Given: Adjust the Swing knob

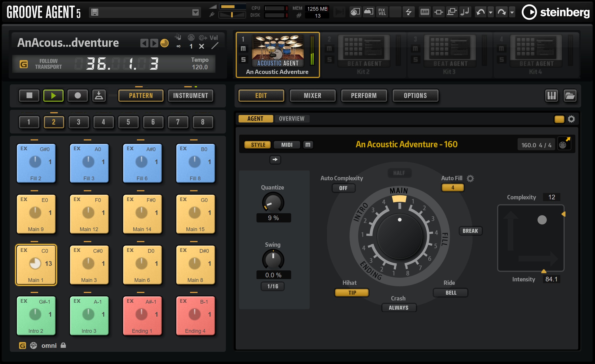Looking at the screenshot, I should pyautogui.click(x=273, y=259).
